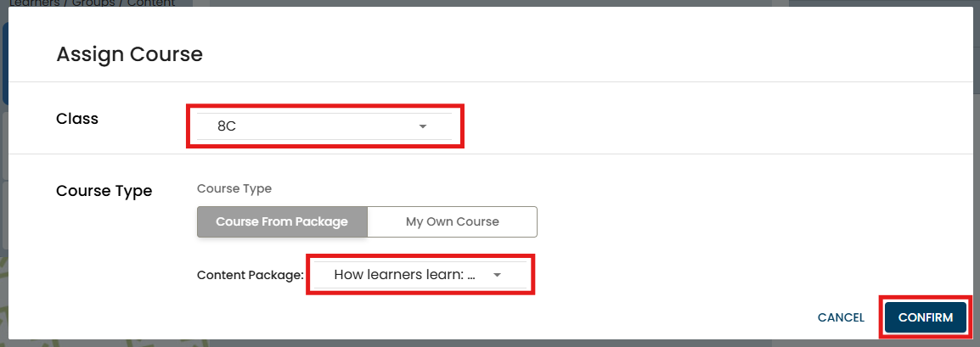Click the "Content Package:" label

pos(250,275)
